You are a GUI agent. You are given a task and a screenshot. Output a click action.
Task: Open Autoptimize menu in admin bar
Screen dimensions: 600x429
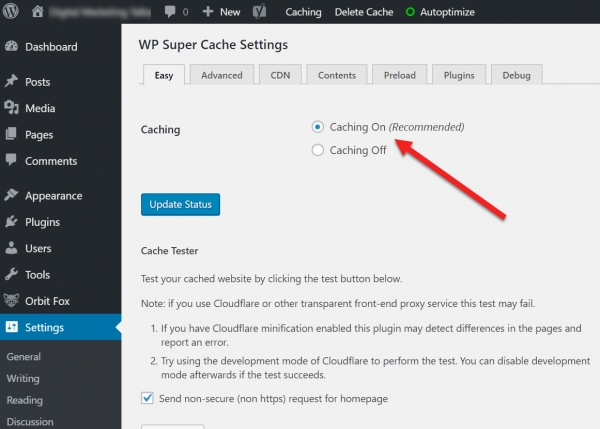click(x=447, y=12)
